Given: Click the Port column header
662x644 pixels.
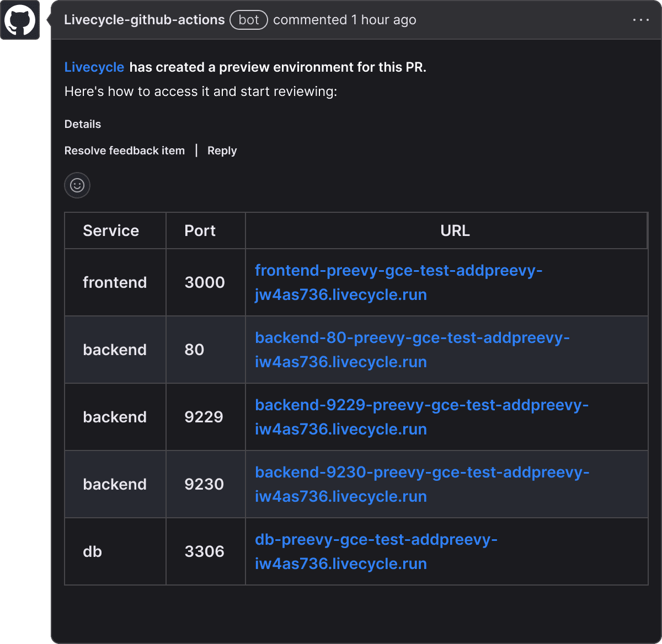Looking at the screenshot, I should (x=205, y=230).
